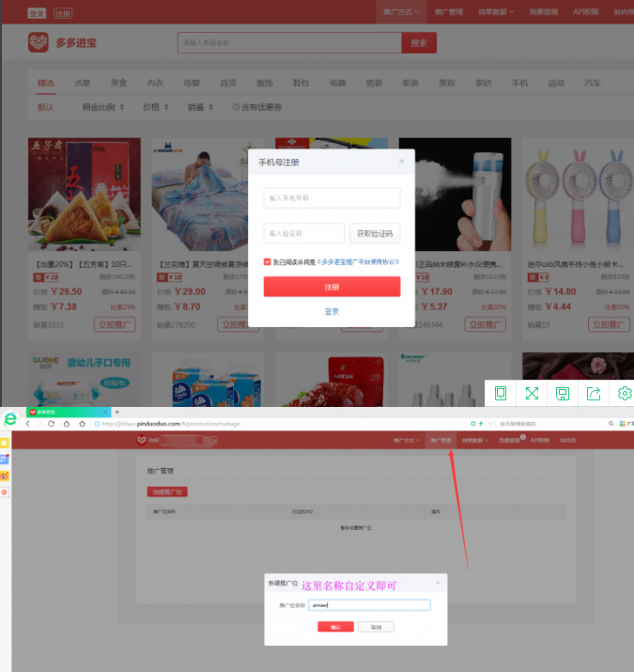Select the 母婴 category tab
634x672 pixels.
point(192,83)
